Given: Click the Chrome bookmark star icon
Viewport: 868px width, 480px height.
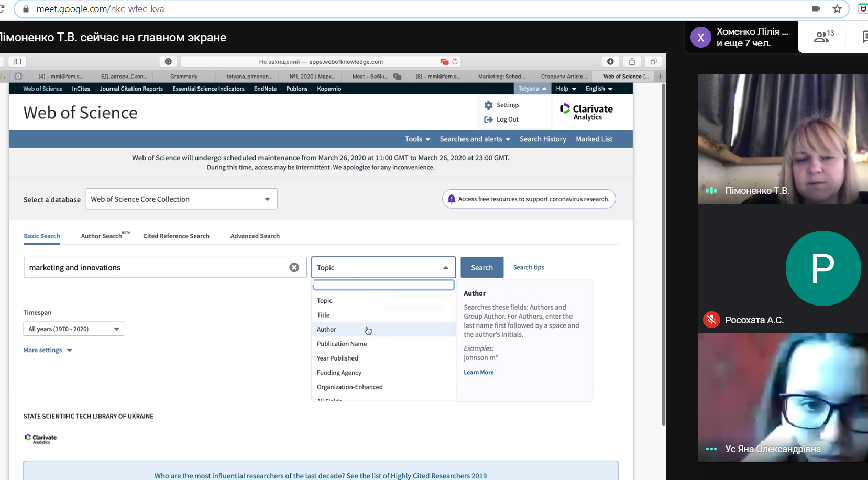Looking at the screenshot, I should (x=837, y=9).
